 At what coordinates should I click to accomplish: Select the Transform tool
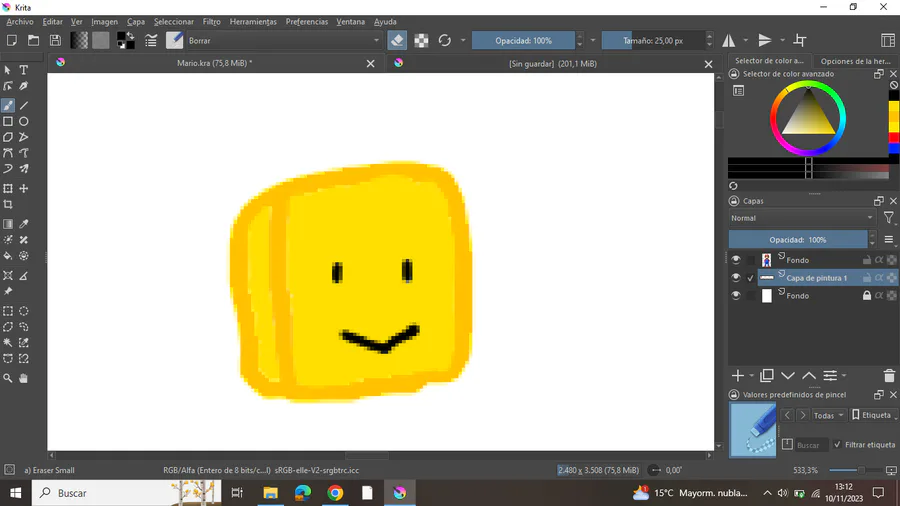[8, 189]
